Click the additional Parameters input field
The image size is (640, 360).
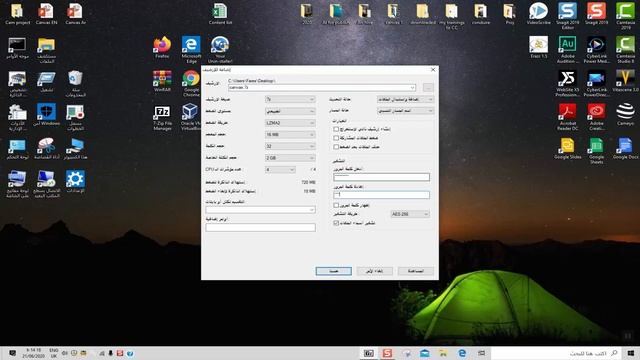260,227
